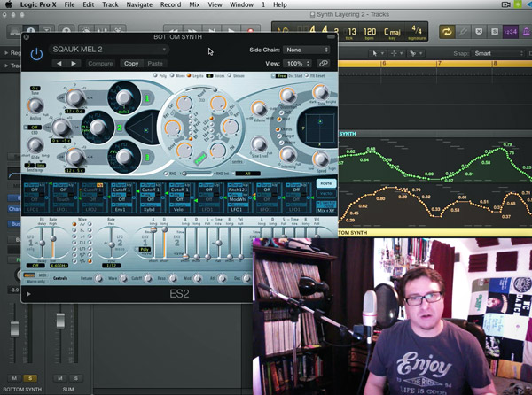The height and width of the screenshot is (395, 532).
Task: Mute the SUM channel strip
Action: click(60, 378)
